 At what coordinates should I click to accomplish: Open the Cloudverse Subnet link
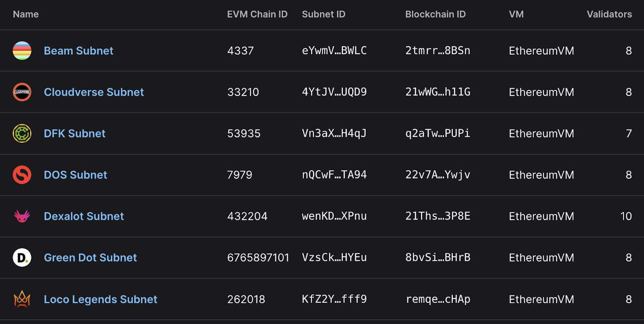tap(94, 92)
